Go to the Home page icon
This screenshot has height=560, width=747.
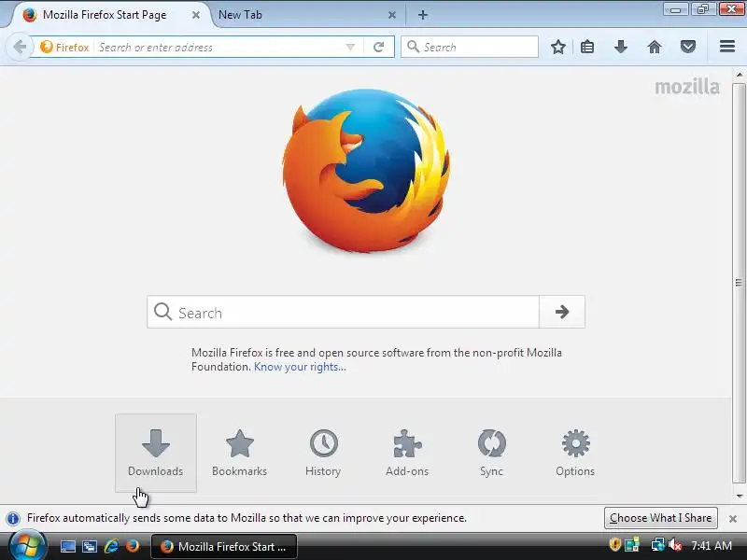[655, 47]
